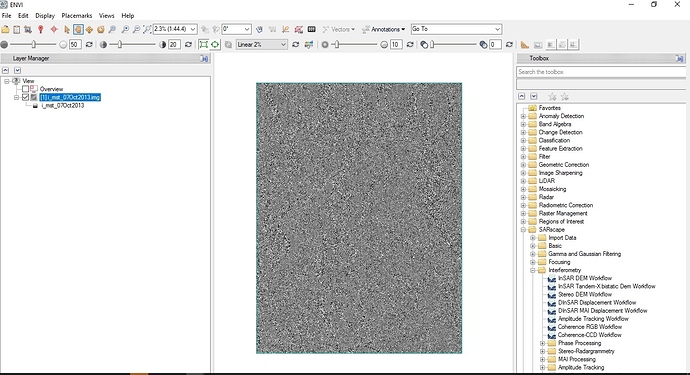Adjust the contrast slider
Image resolution: width=690 pixels, height=375 pixels.
[119, 44]
